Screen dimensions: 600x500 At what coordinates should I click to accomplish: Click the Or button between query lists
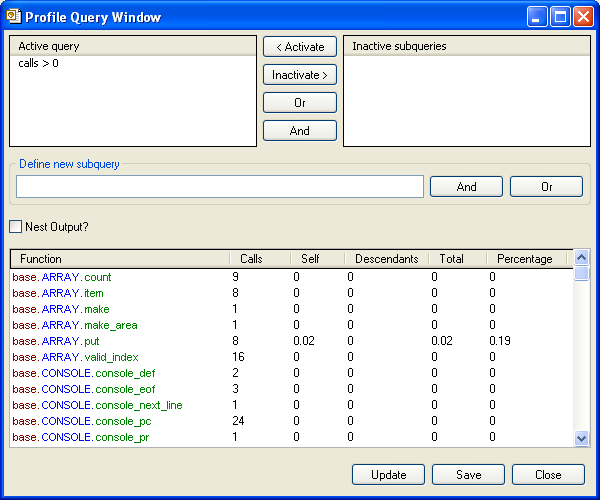click(x=300, y=103)
